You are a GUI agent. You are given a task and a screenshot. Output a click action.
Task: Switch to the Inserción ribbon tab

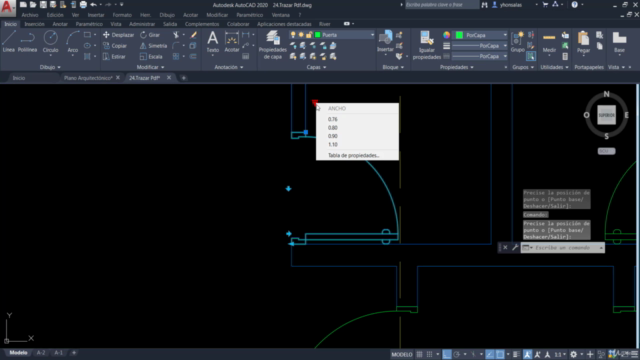point(34,24)
